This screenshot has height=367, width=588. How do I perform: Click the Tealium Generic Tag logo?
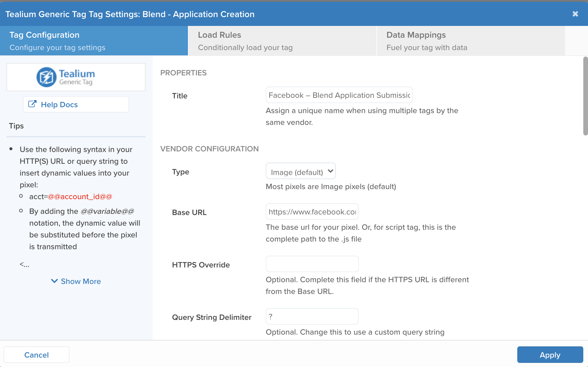coord(66,77)
